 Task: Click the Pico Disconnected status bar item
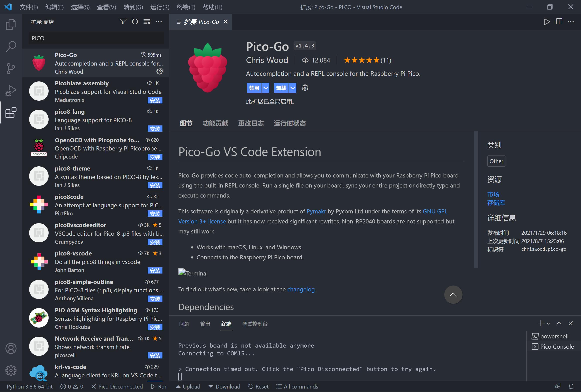pyautogui.click(x=117, y=387)
